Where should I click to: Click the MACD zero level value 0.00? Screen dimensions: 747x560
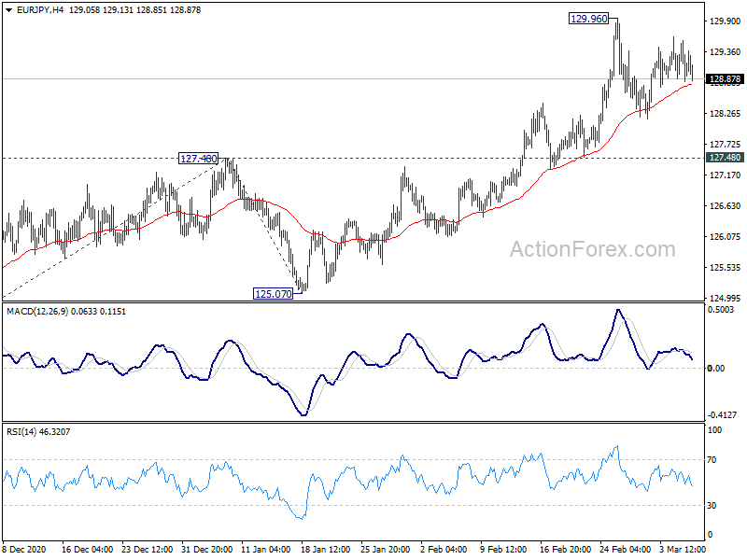click(x=716, y=368)
